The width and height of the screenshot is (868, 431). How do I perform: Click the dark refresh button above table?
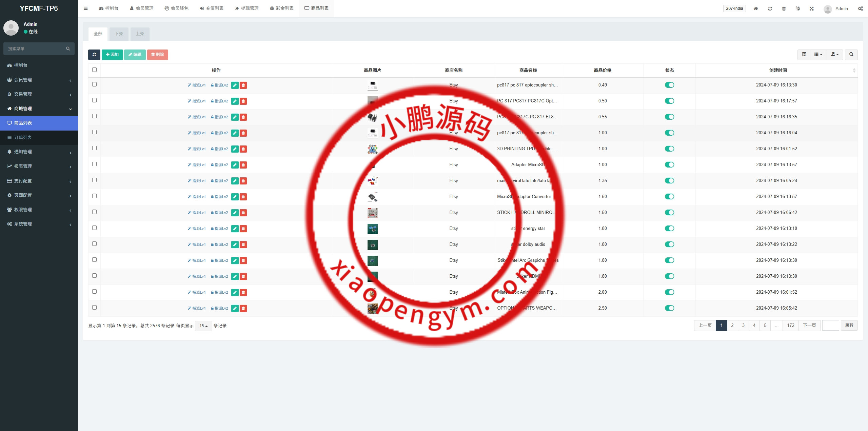click(94, 55)
